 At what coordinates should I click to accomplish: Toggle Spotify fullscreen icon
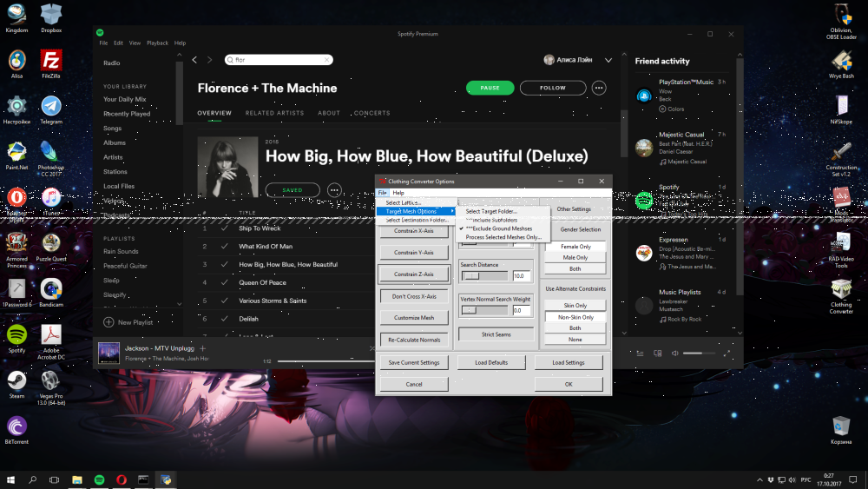point(727,353)
